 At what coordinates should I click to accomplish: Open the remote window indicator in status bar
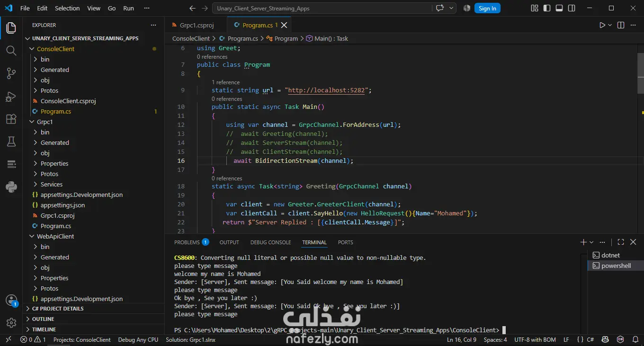coord(8,340)
